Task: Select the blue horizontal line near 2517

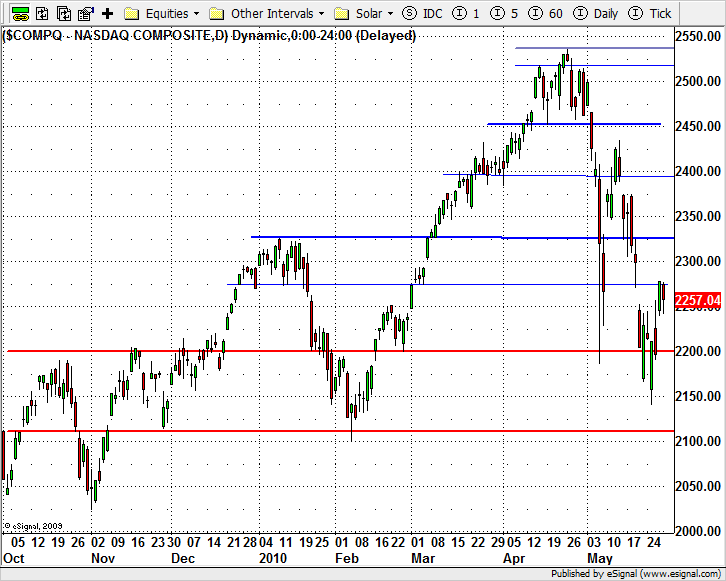Action: (595, 65)
